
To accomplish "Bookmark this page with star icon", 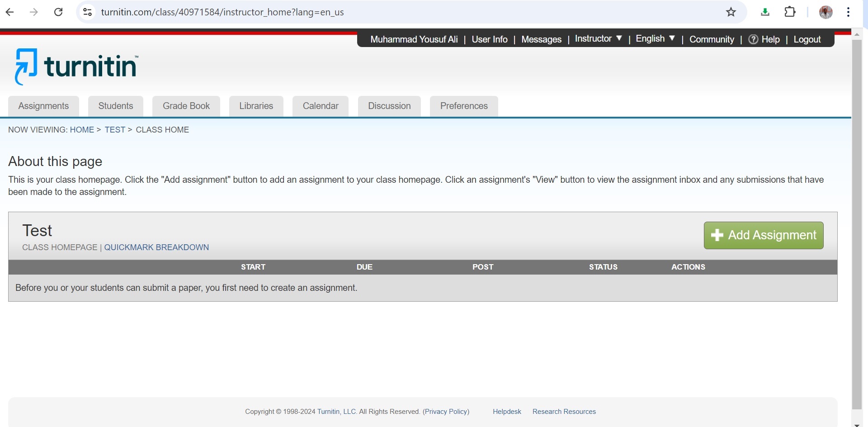I will click(731, 12).
